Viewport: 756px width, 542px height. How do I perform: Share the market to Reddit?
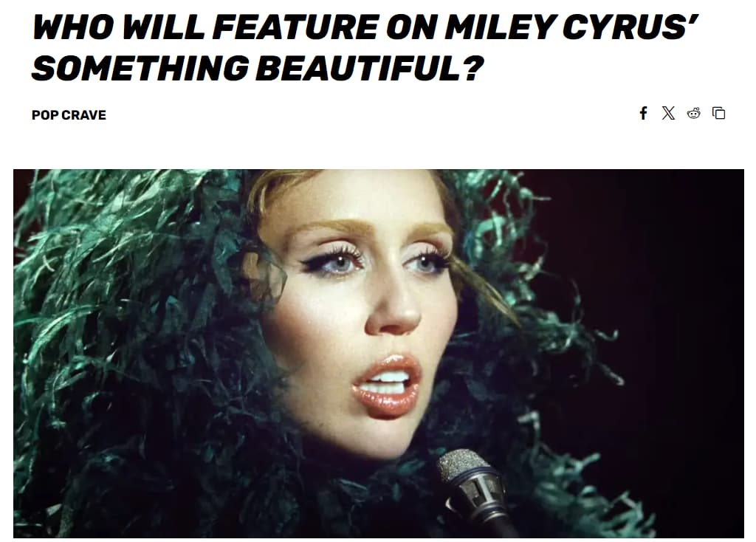694,113
